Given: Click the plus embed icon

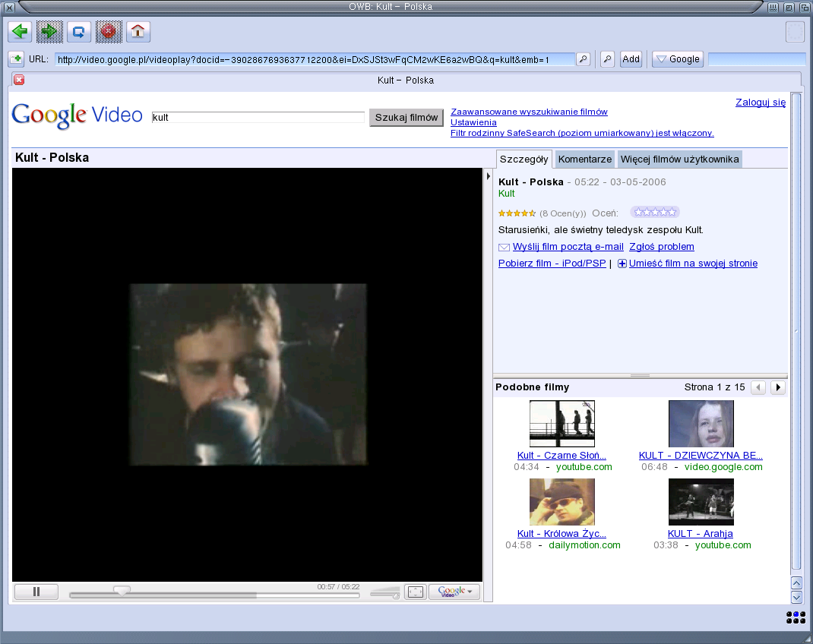Looking at the screenshot, I should [622, 264].
